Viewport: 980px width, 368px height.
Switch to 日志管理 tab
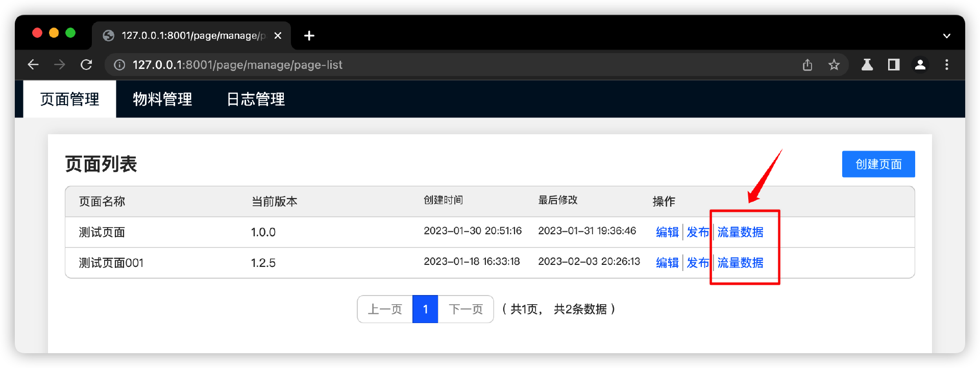click(x=255, y=99)
